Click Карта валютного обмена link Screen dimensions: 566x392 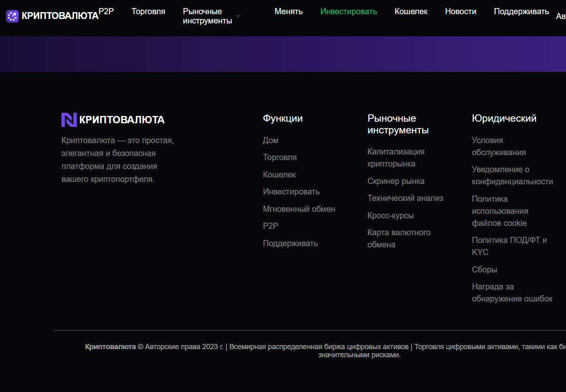(x=399, y=238)
